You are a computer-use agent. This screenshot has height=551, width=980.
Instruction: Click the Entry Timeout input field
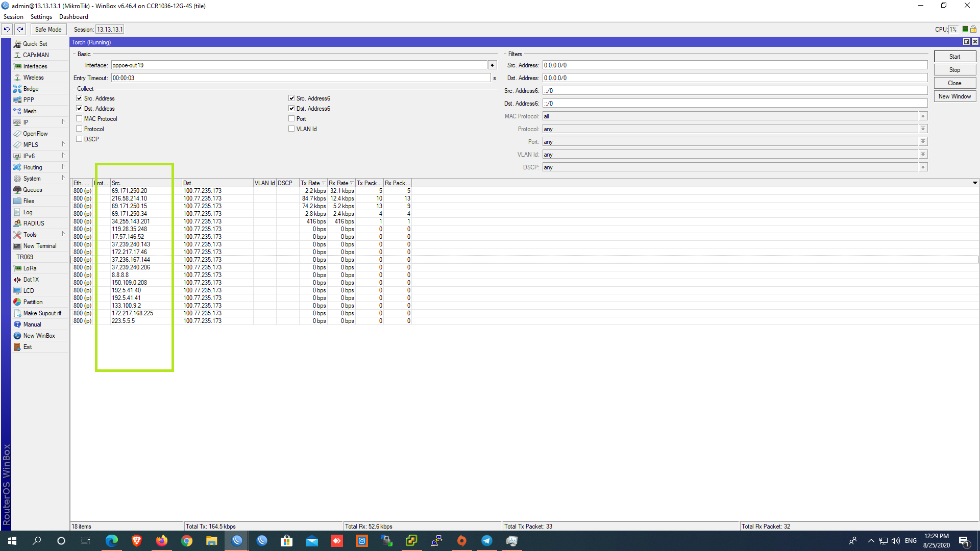300,78
